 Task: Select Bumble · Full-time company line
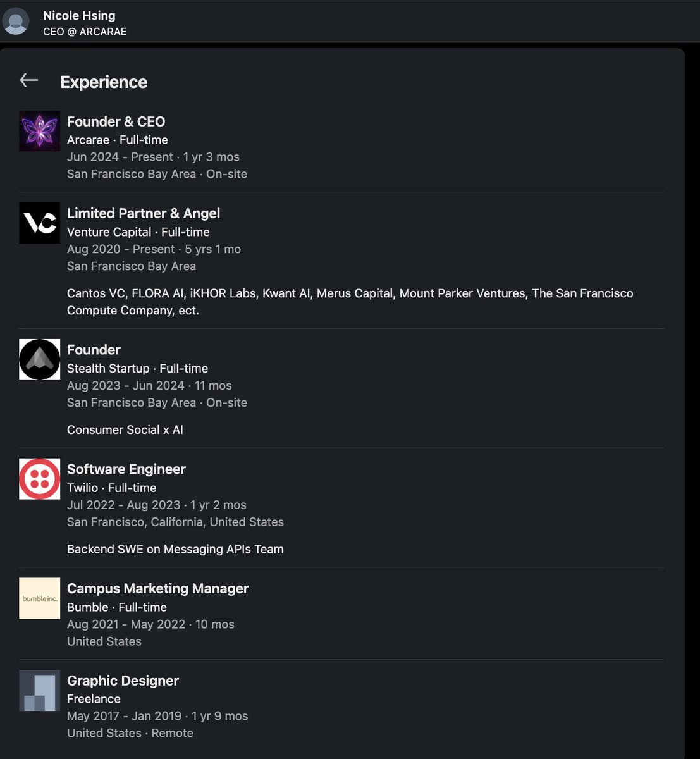[117, 607]
